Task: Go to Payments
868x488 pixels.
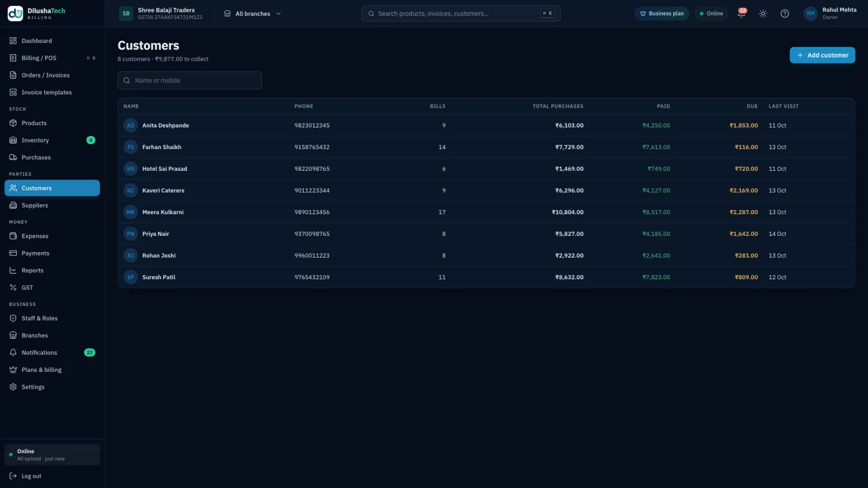Action: (x=52, y=253)
